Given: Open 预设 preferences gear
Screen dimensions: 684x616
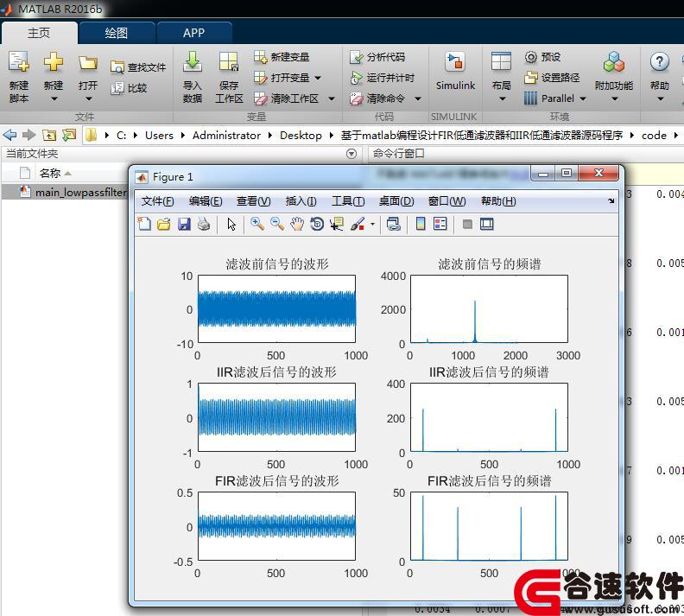Looking at the screenshot, I should tap(542, 57).
